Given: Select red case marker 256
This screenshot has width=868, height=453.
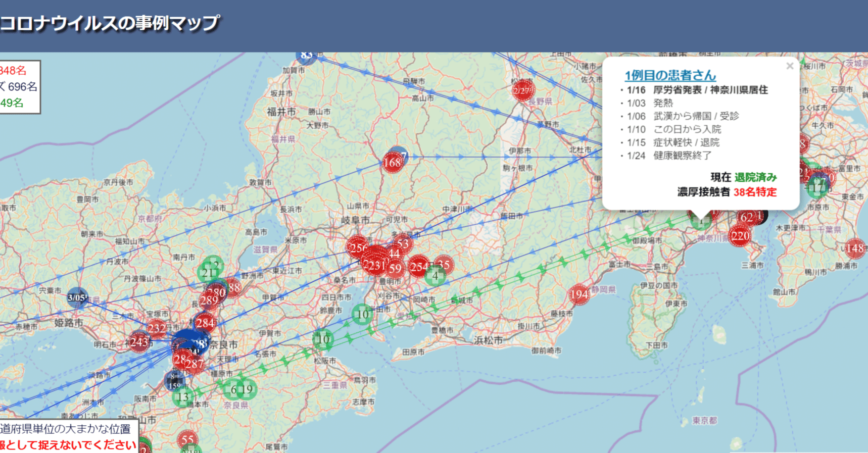Looking at the screenshot, I should (357, 247).
